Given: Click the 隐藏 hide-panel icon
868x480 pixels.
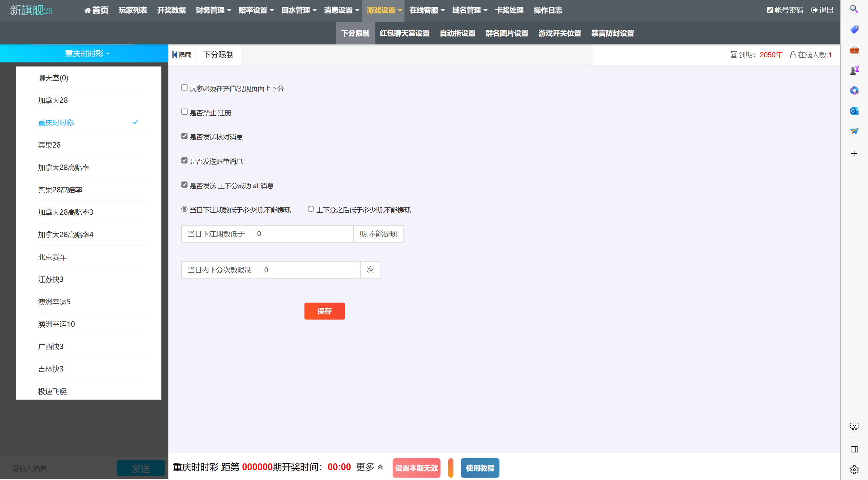Looking at the screenshot, I should click(x=175, y=55).
